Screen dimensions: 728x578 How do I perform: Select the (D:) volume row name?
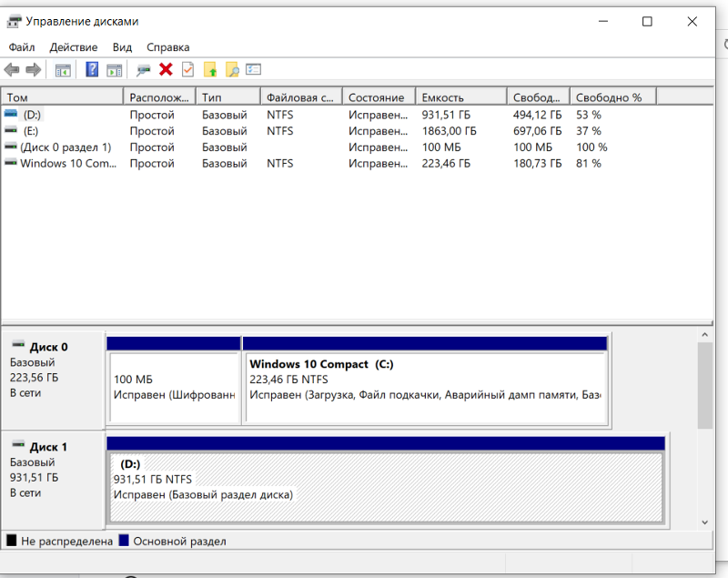tap(32, 115)
